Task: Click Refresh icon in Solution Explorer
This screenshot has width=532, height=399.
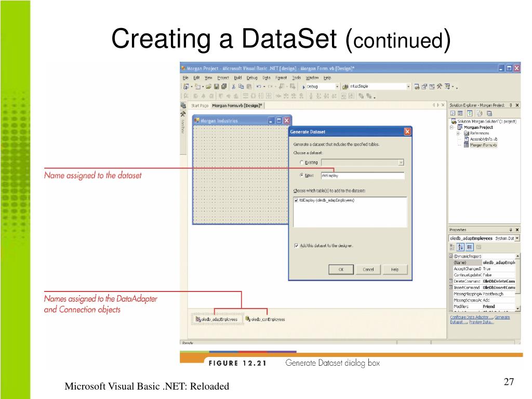Action: point(470,113)
